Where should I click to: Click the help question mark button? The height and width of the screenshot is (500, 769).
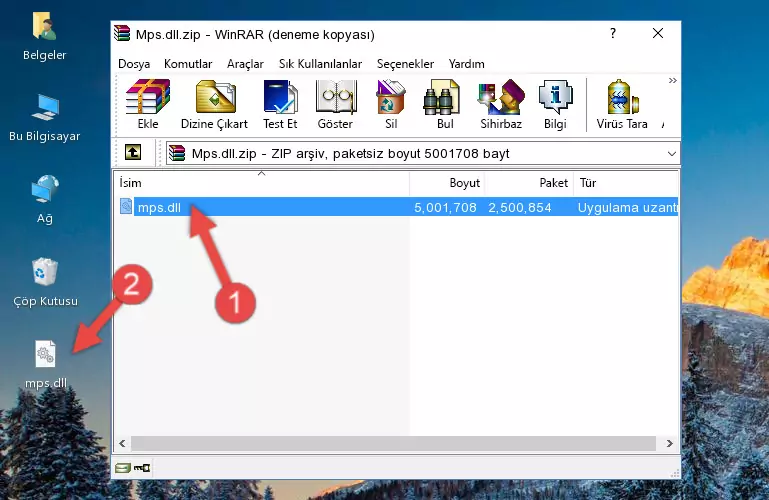(x=613, y=33)
